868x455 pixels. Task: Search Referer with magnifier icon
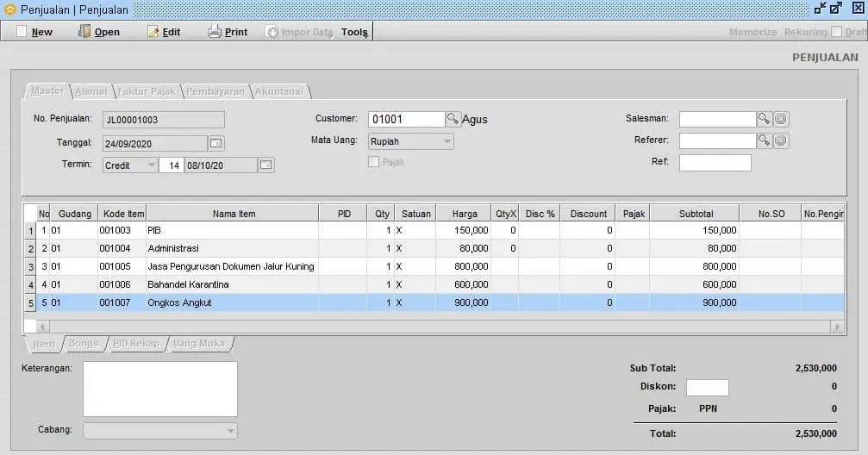[764, 140]
